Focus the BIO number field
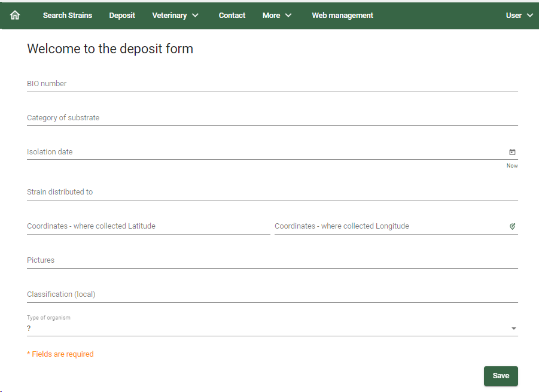 tap(272, 84)
